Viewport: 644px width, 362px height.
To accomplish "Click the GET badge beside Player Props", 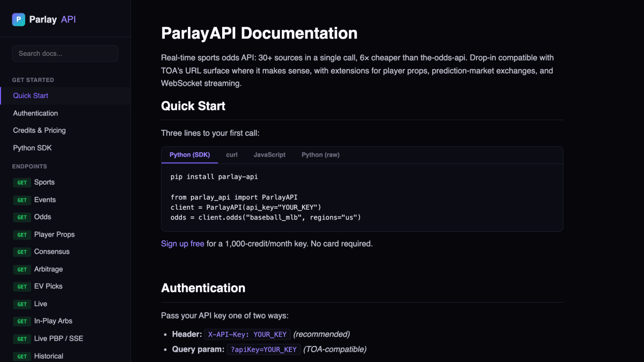I will 22,235.
